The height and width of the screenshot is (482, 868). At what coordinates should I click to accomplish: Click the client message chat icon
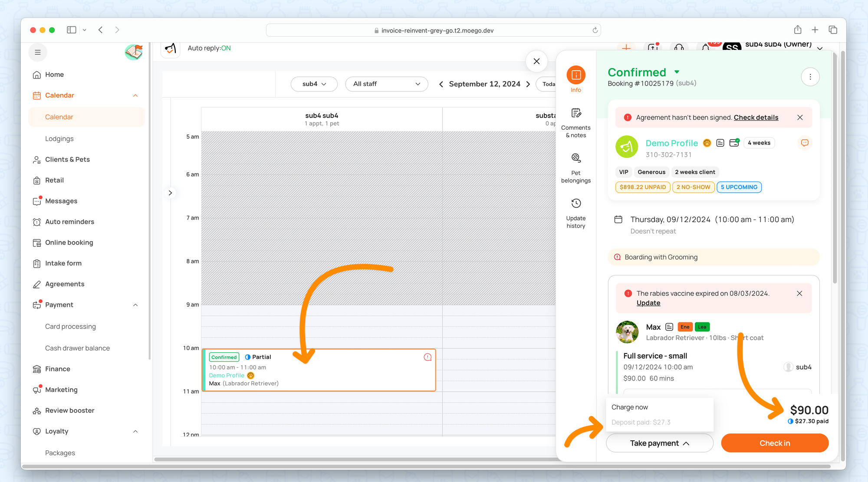[804, 143]
